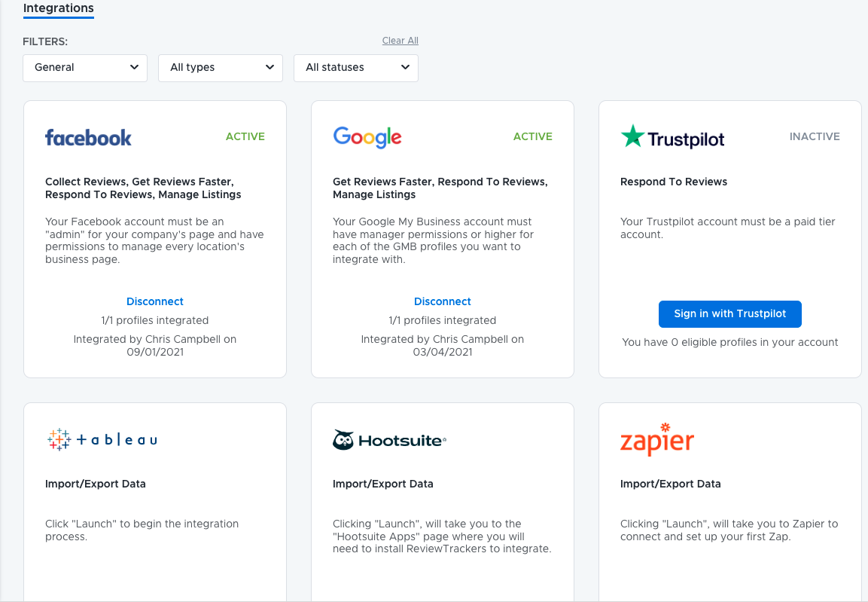Disconnect the Facebook integration
The width and height of the screenshot is (868, 602).
pos(155,301)
